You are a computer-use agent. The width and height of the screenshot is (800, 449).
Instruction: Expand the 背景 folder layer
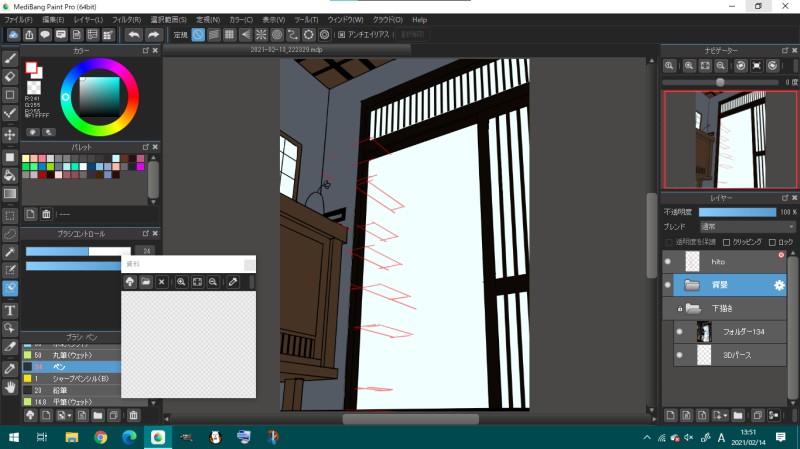692,285
